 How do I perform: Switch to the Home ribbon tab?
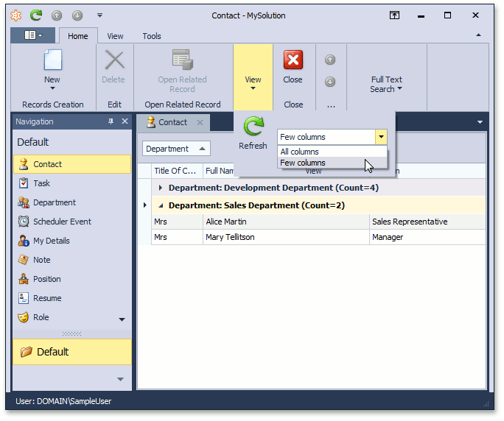pos(78,36)
